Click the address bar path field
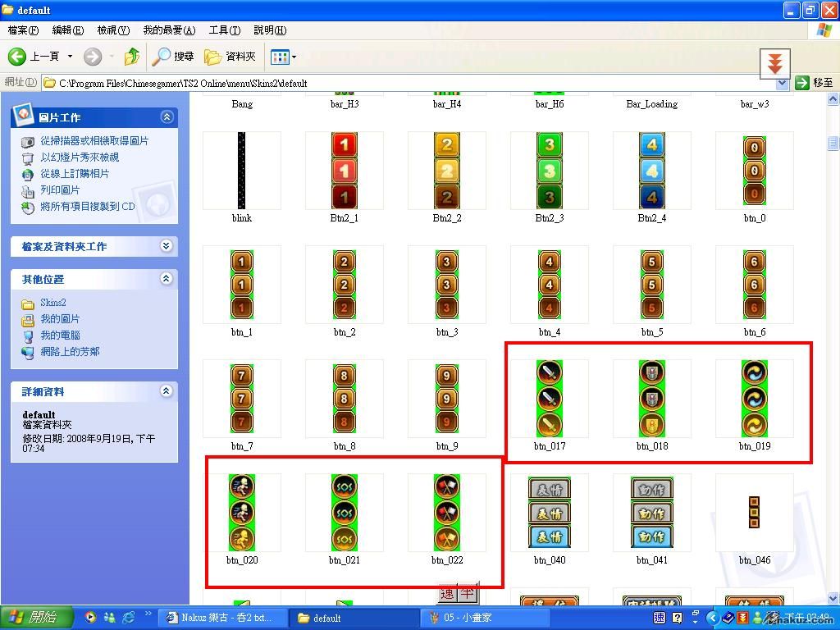The width and height of the screenshot is (840, 630). [x=410, y=83]
